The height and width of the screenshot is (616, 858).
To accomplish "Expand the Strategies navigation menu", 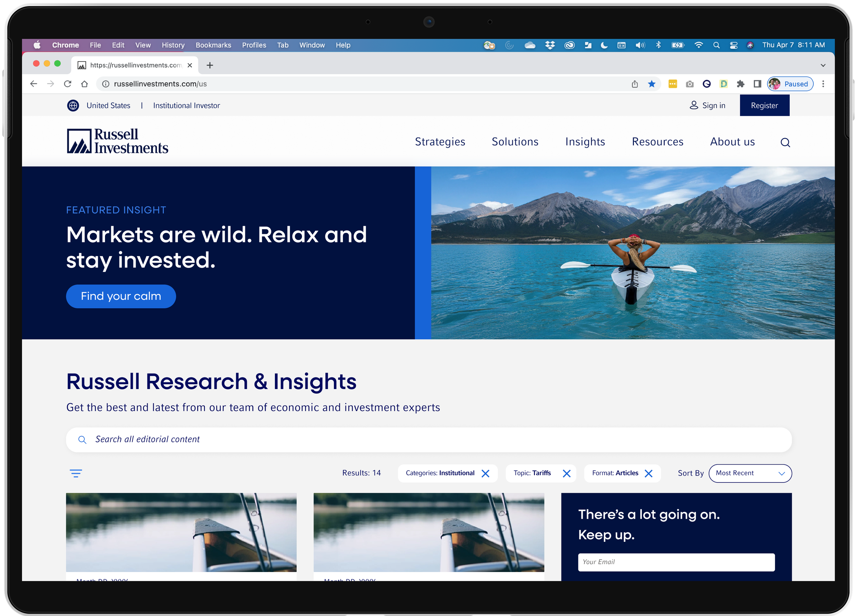I will coord(440,142).
